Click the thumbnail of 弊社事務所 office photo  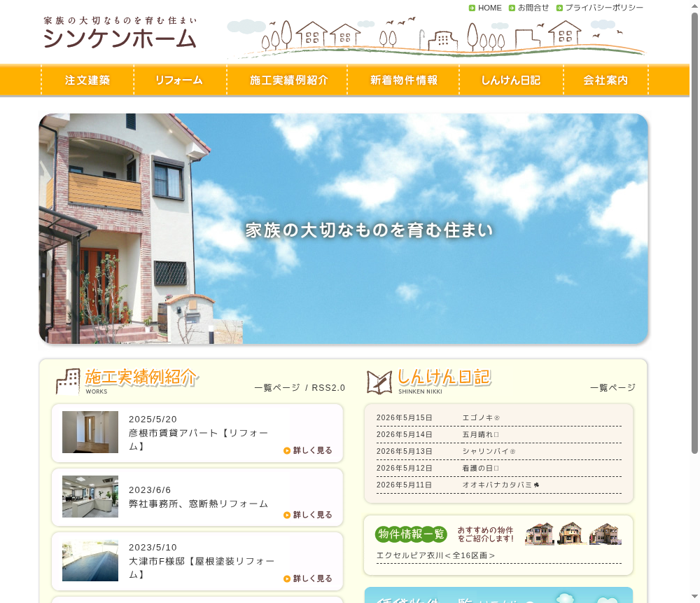coord(90,497)
